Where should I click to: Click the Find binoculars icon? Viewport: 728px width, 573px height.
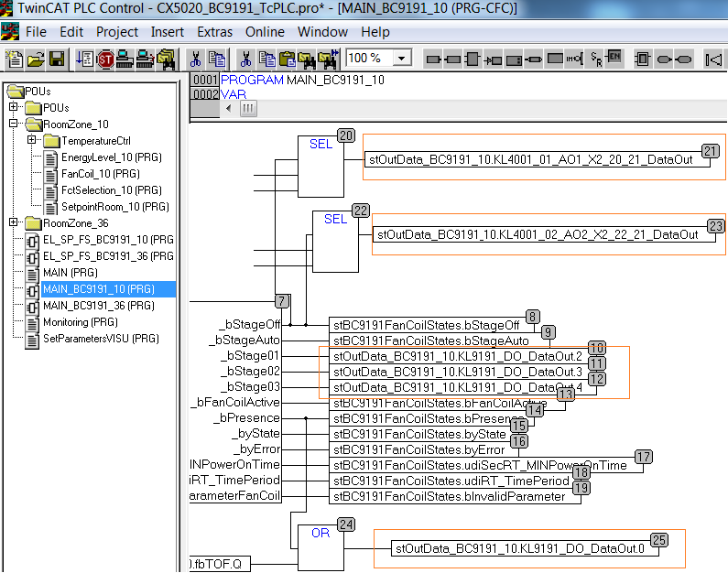pos(308,59)
